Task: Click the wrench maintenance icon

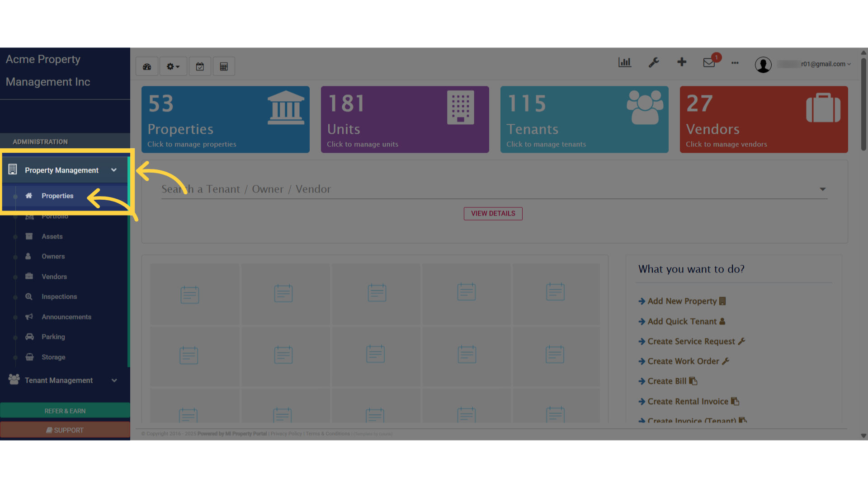Action: click(654, 62)
